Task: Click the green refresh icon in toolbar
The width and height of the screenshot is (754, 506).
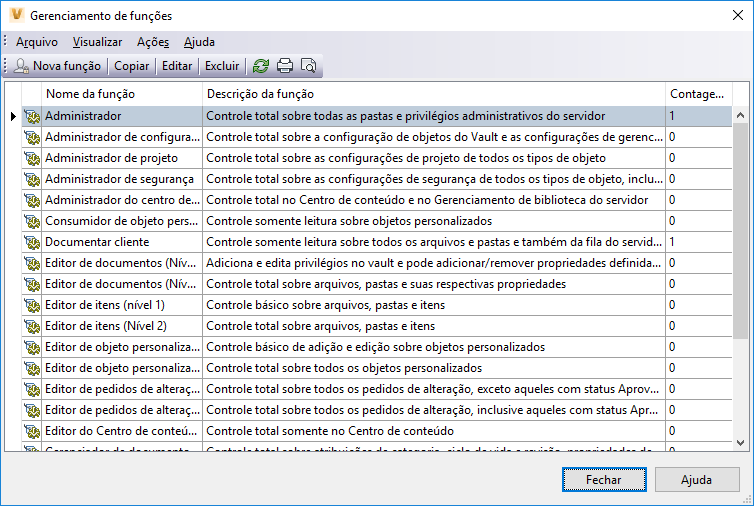Action: point(261,66)
